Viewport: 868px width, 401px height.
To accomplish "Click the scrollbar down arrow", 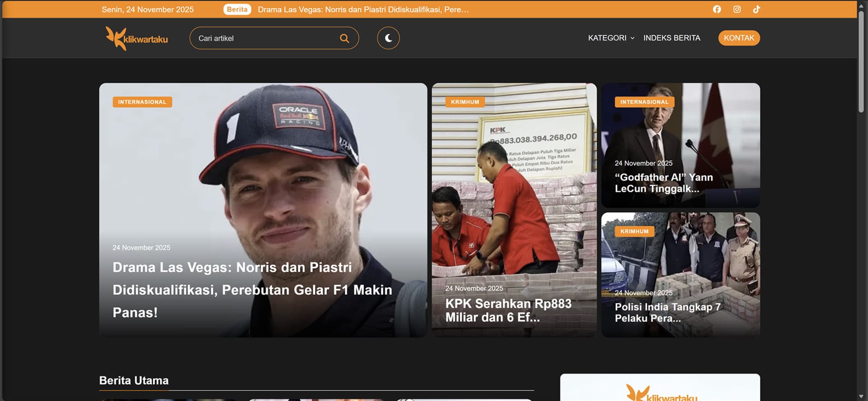I will coord(861,396).
